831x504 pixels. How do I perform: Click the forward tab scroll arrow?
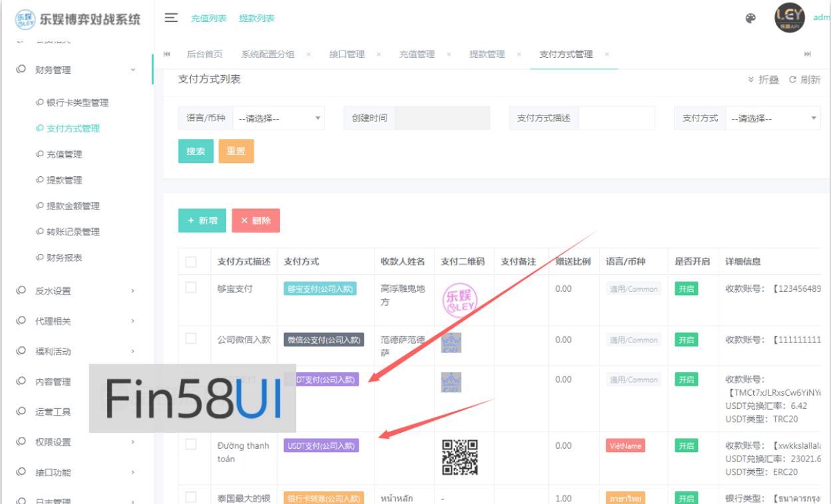pos(807,54)
